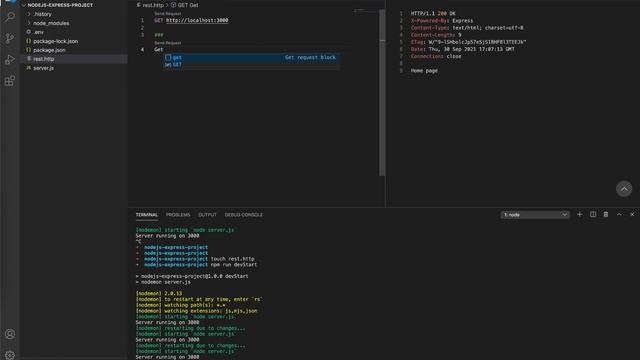Open the Manage gear icon
Screen dimensions: 640x360
coord(10,355)
